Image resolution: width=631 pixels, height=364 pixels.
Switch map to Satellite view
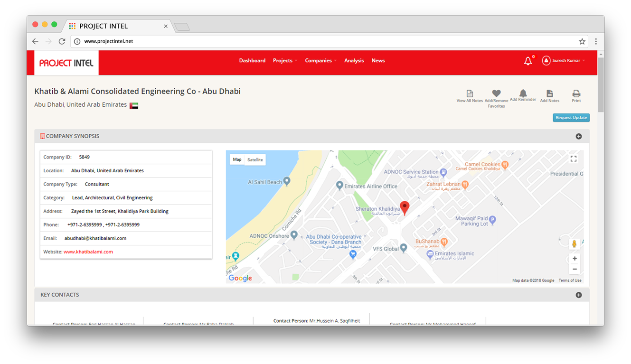point(255,160)
